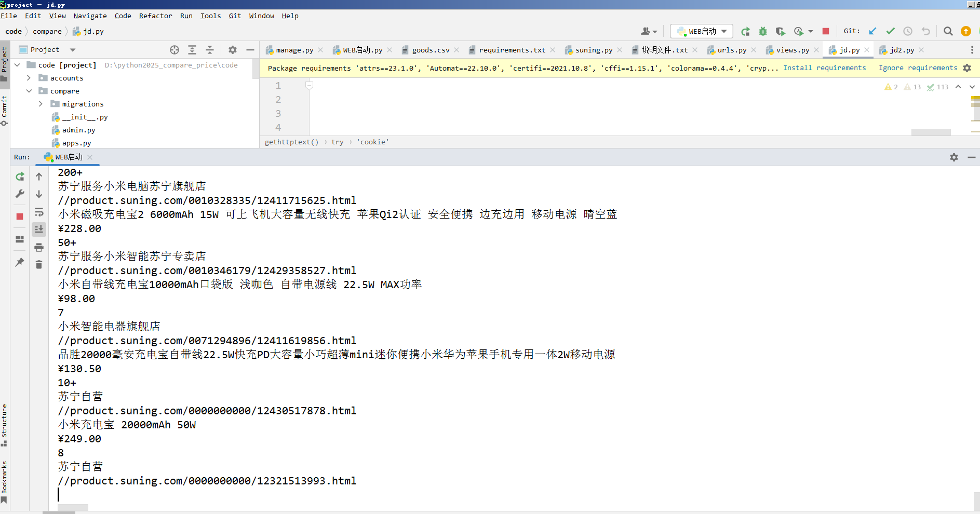The image size is (980, 514).
Task: Stop the running process in main toolbar
Action: [826, 31]
